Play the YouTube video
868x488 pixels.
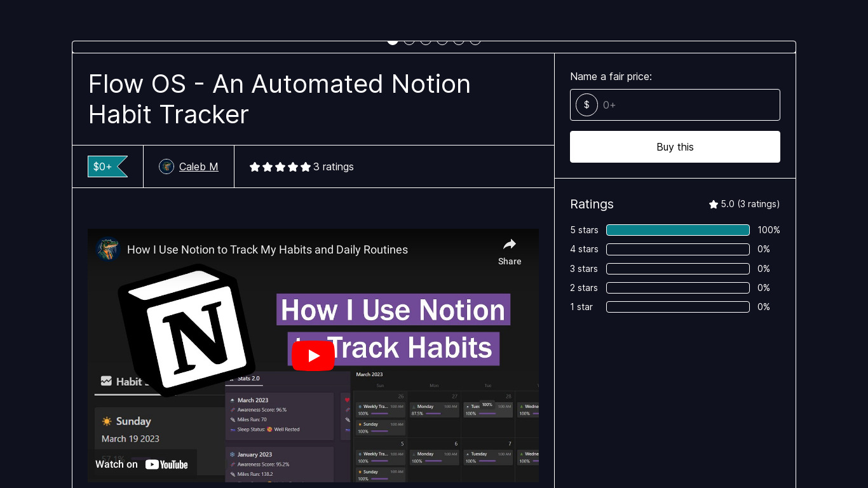point(313,356)
